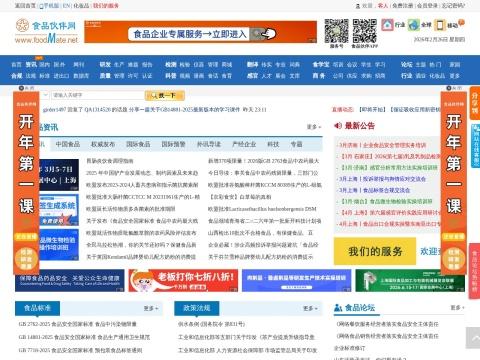Screen dimensions: 480x360
Task: Open 行业 in the blue navigation second row
Action: click(406, 76)
